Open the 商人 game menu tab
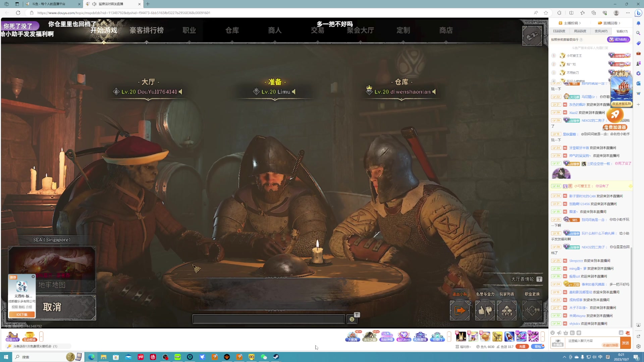 (x=275, y=30)
